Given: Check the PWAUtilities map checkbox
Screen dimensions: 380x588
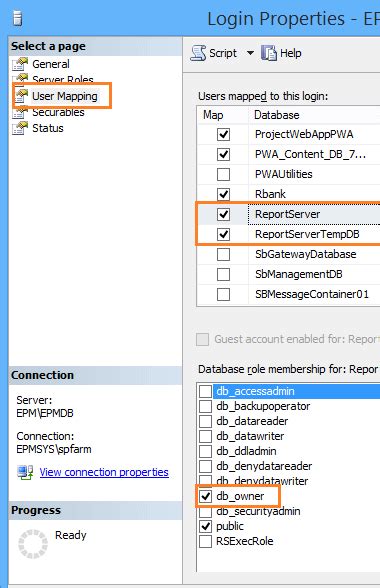Looking at the screenshot, I should point(224,174).
